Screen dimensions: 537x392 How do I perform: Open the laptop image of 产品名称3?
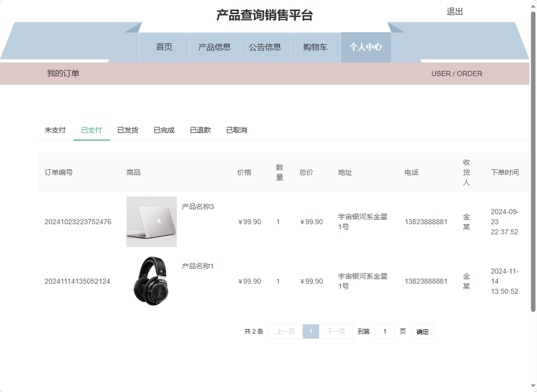tap(151, 221)
